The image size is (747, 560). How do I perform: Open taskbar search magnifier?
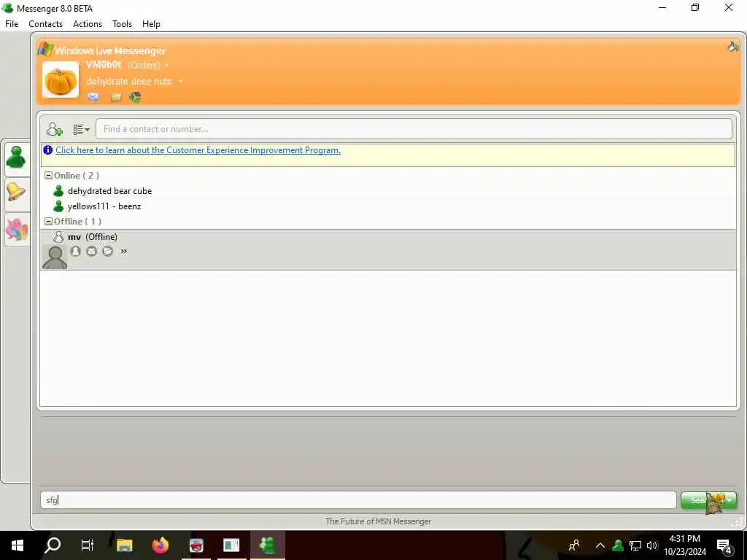point(53,545)
